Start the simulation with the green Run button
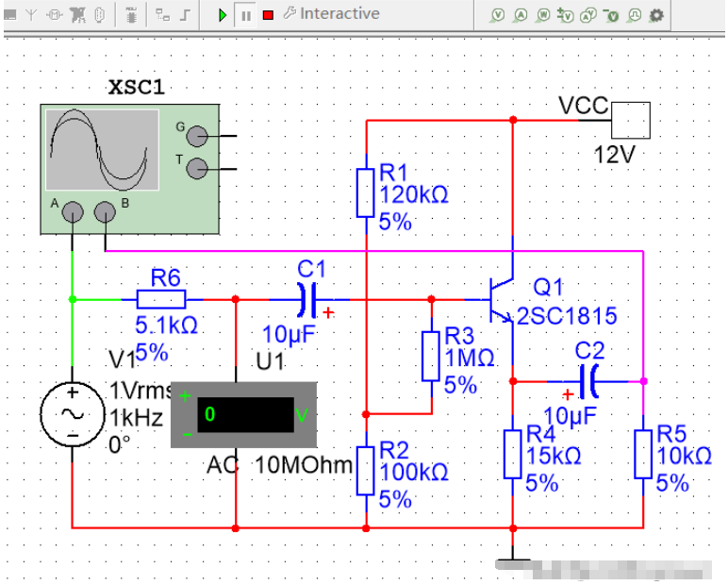Screen dimensions: 728x585 [223, 15]
